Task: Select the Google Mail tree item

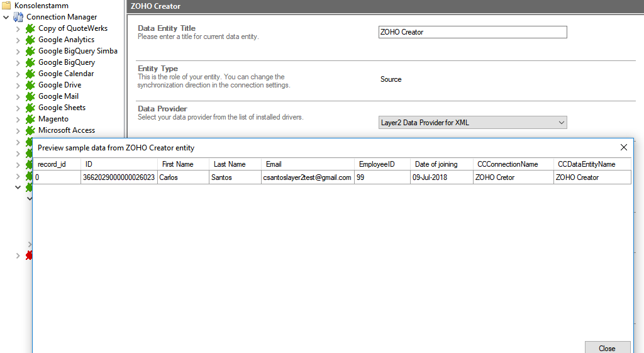Action: point(58,96)
